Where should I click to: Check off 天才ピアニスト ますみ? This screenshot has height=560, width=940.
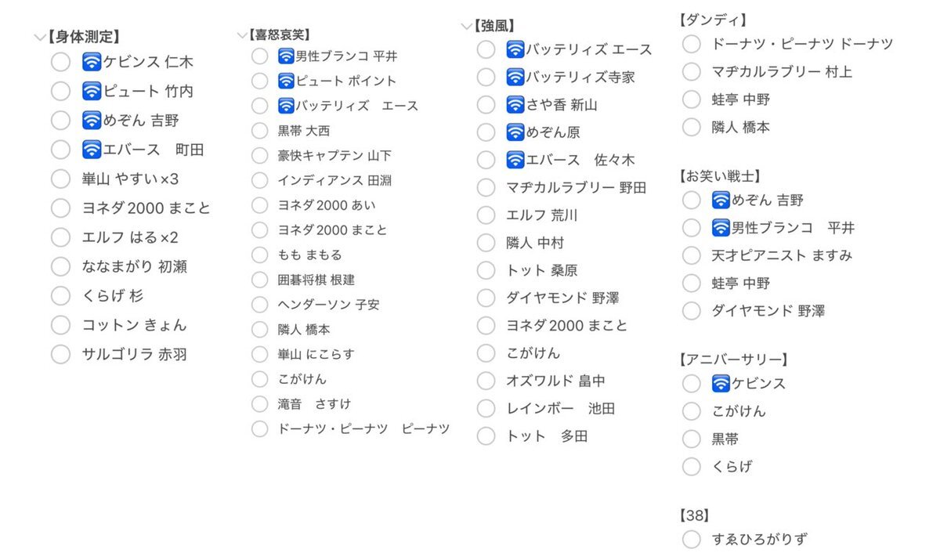point(692,255)
